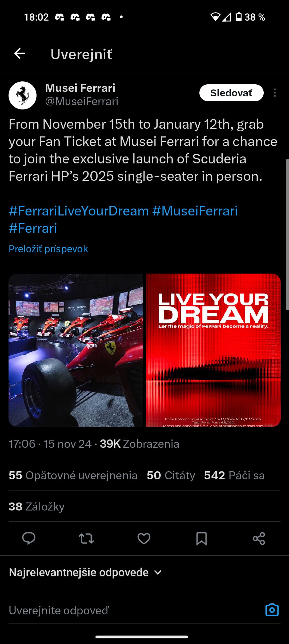289x644 pixels.
Task: Follow Musei Ferrari with Sledovať button
Action: tap(231, 93)
